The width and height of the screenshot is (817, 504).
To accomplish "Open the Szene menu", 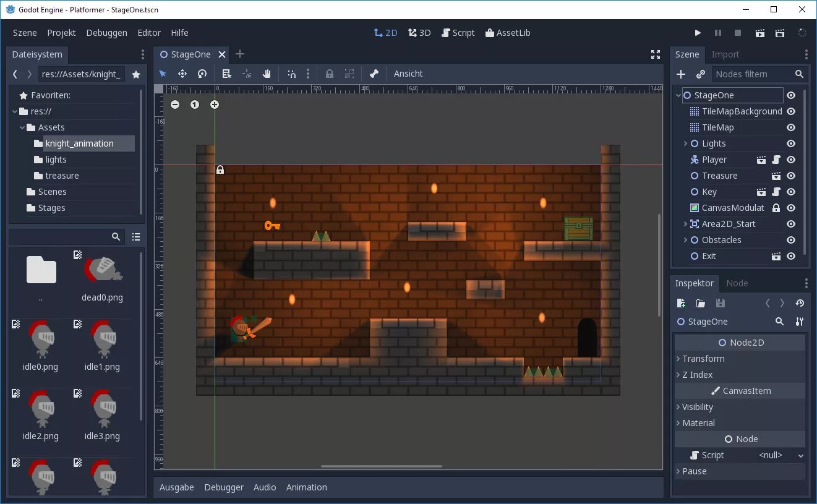I will pyautogui.click(x=25, y=33).
